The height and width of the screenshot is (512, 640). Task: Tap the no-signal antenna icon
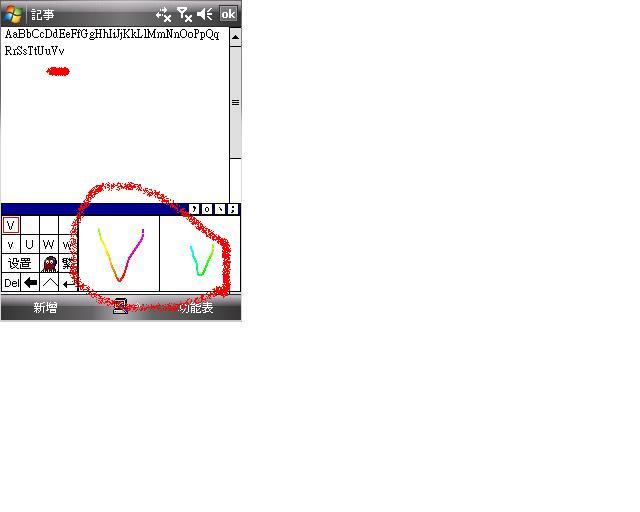pos(184,14)
